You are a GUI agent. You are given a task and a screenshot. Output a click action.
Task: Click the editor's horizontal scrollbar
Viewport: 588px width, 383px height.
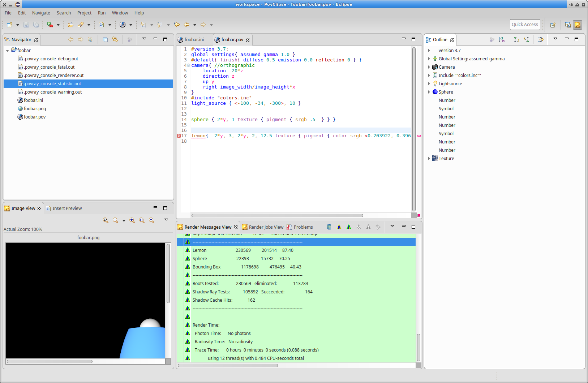[277, 215]
